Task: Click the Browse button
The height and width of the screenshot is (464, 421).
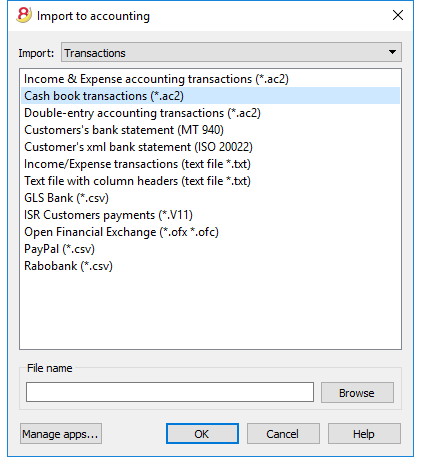Action: tap(357, 393)
